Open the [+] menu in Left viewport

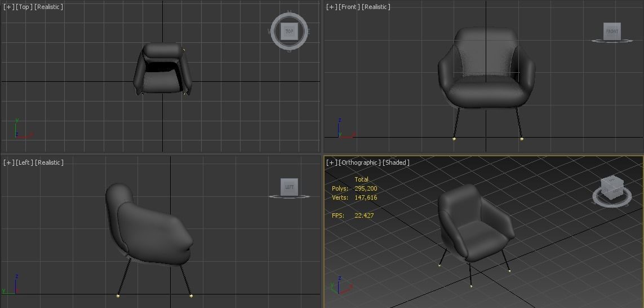8,163
